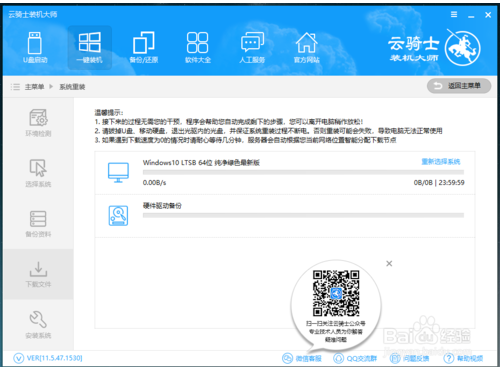Open 微信客服 in the footer
500x367 pixels.
coord(302,358)
